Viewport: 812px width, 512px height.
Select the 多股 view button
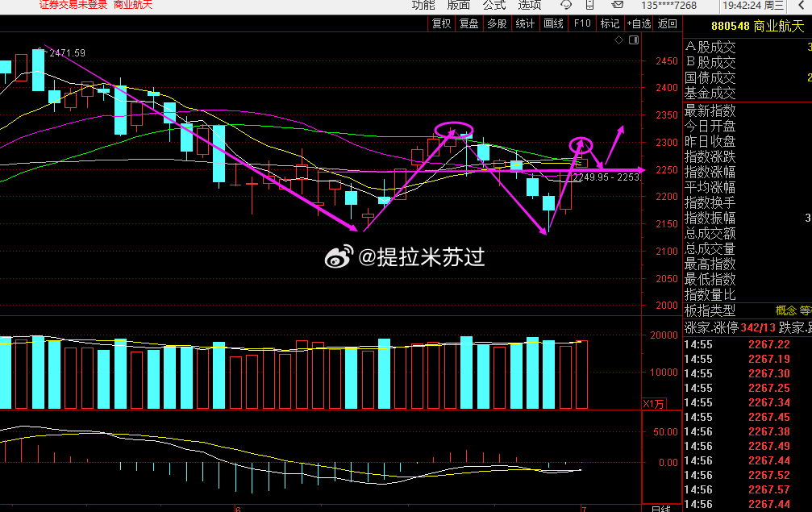[498, 24]
